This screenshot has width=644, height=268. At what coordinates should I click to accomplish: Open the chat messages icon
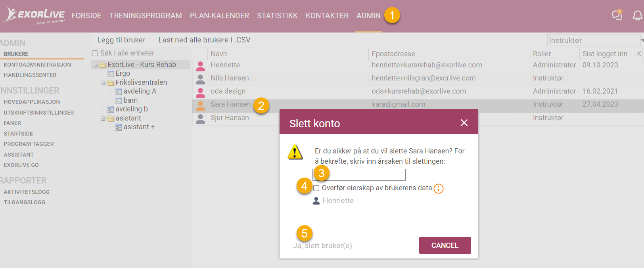click(x=617, y=15)
